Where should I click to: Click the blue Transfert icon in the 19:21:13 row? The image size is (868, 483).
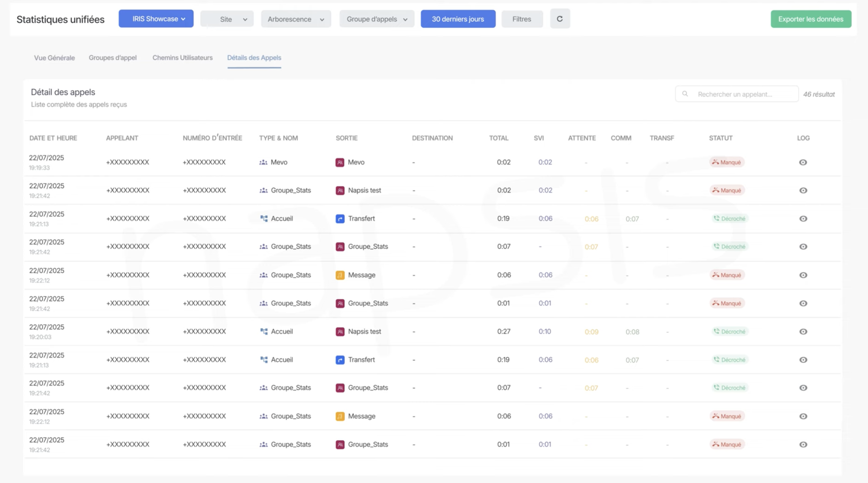(340, 218)
